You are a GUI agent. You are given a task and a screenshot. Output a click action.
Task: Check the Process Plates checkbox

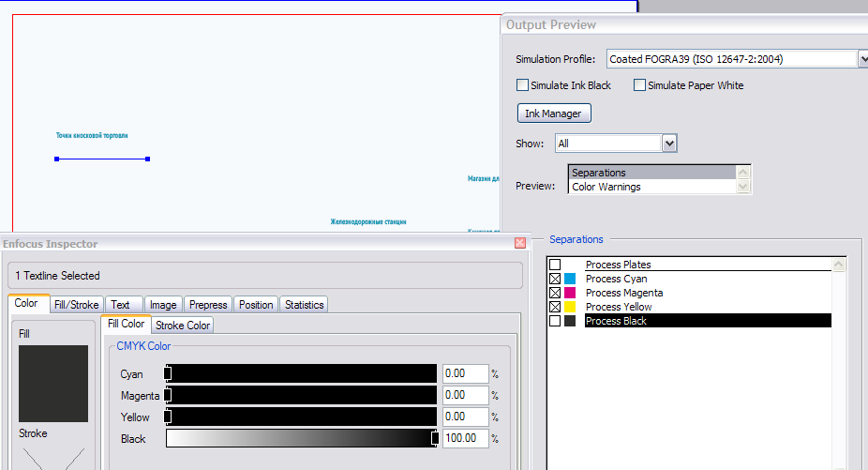tap(555, 265)
